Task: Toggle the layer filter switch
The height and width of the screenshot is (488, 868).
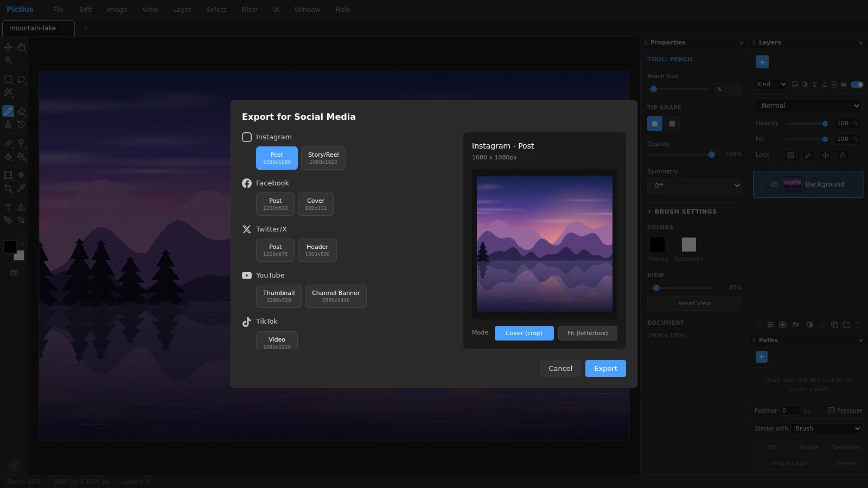Action: (857, 85)
